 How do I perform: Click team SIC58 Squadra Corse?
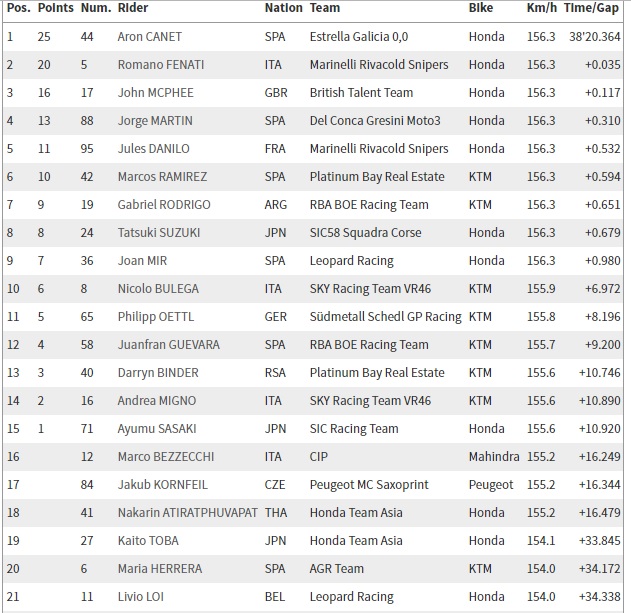pyautogui.click(x=366, y=232)
